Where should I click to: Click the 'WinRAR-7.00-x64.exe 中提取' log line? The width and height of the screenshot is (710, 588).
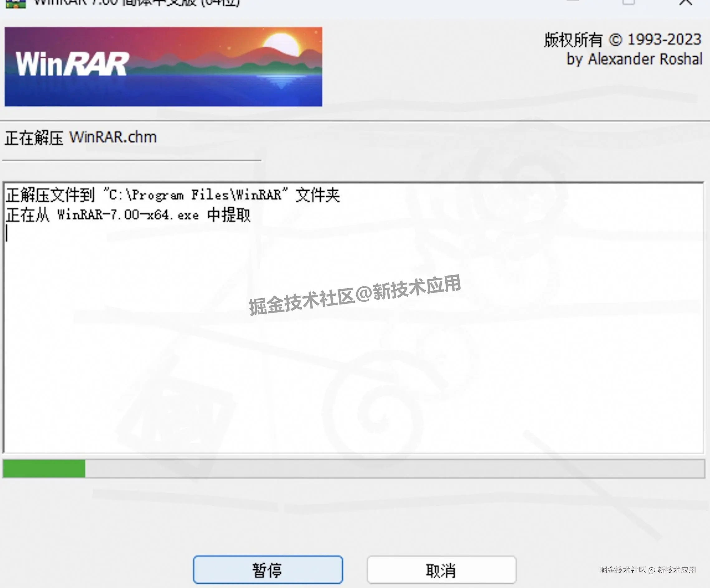click(x=128, y=215)
